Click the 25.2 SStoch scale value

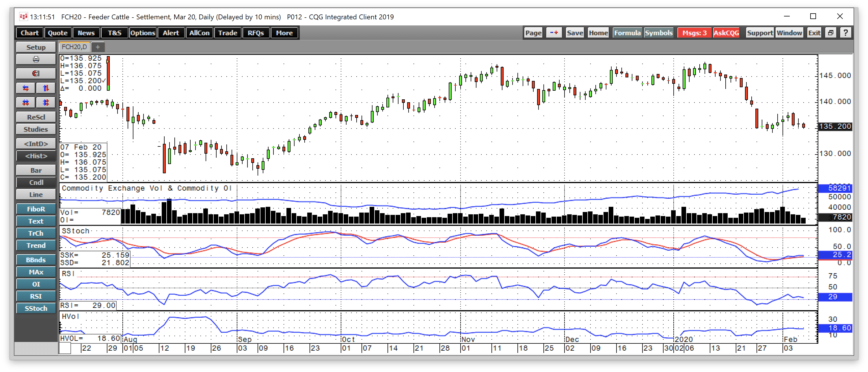tap(835, 255)
